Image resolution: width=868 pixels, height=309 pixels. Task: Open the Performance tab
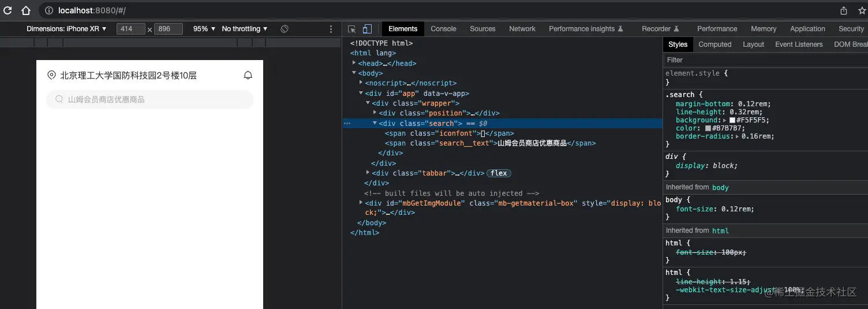(717, 29)
